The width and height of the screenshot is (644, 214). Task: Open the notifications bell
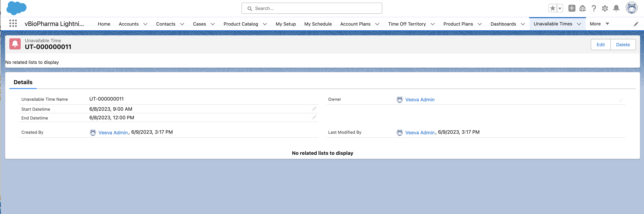pyautogui.click(x=616, y=8)
